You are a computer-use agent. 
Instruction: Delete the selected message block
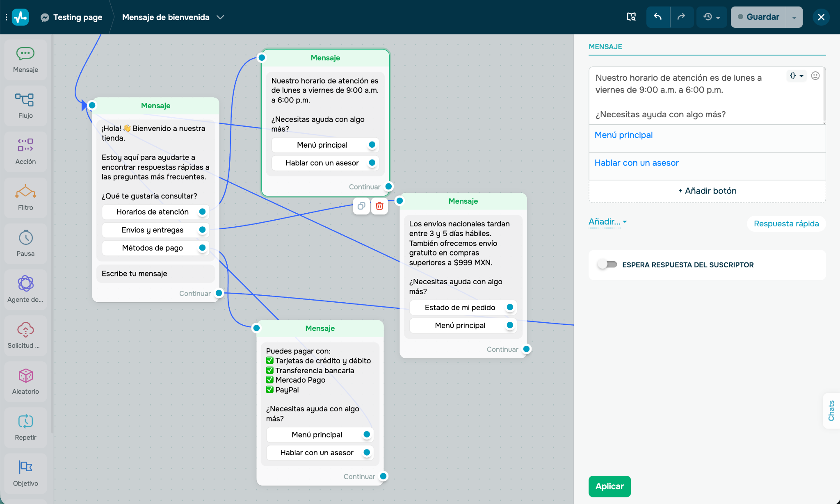(x=379, y=206)
